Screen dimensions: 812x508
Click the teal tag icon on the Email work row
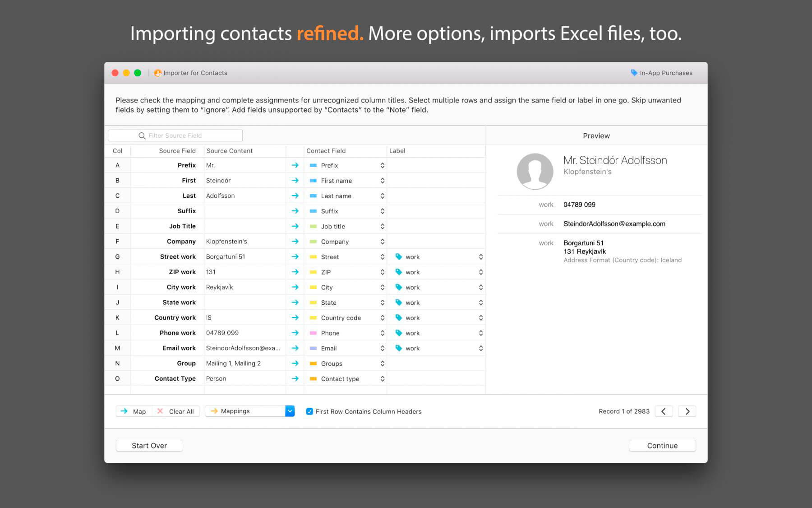(x=399, y=348)
